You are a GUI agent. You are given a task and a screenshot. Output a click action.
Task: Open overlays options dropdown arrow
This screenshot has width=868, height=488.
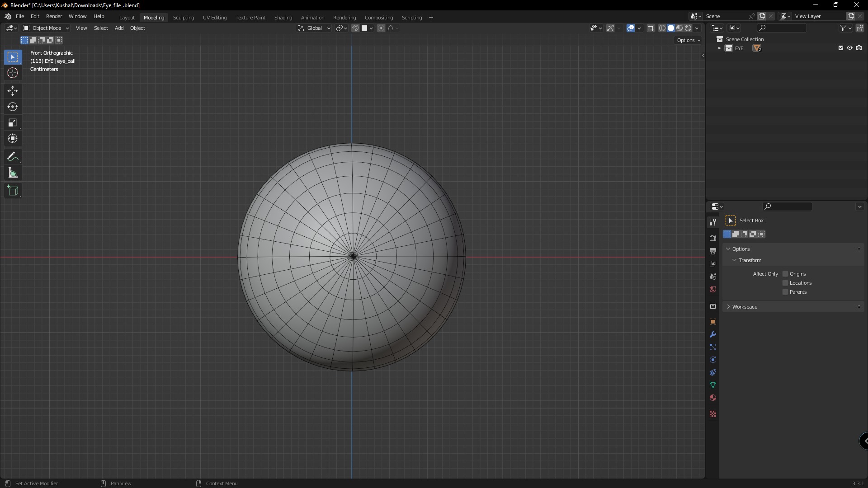[639, 28]
